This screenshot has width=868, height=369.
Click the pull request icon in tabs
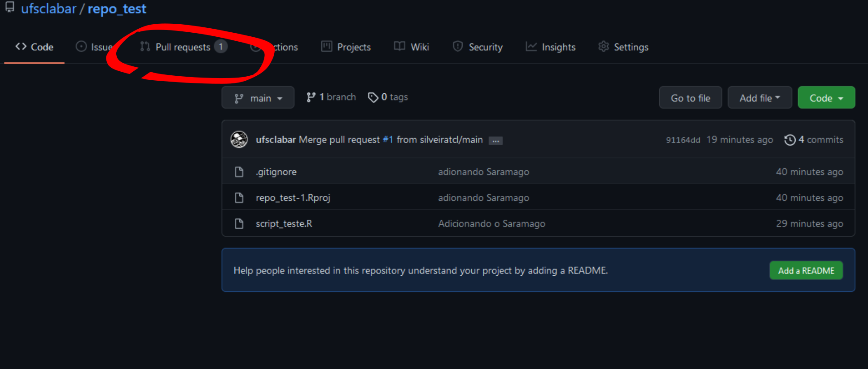coord(145,46)
